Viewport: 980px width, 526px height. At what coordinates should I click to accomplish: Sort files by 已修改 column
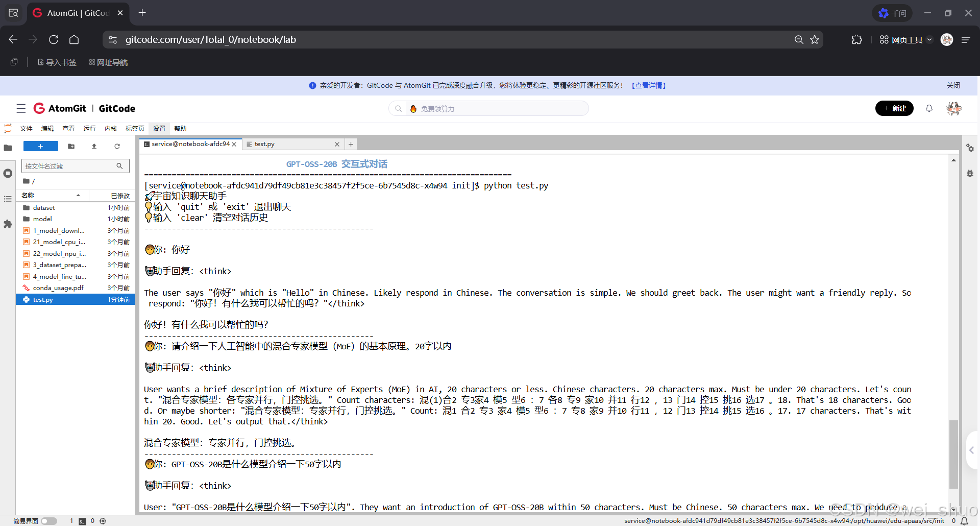pyautogui.click(x=112, y=196)
